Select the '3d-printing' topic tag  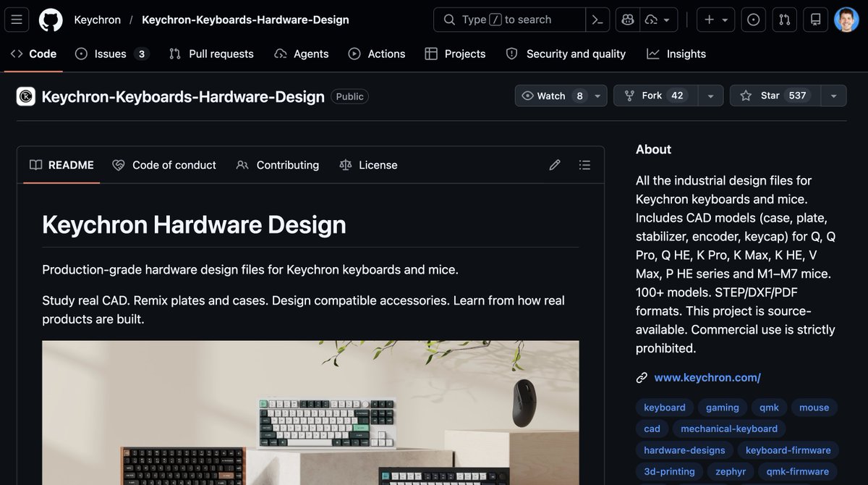point(669,471)
